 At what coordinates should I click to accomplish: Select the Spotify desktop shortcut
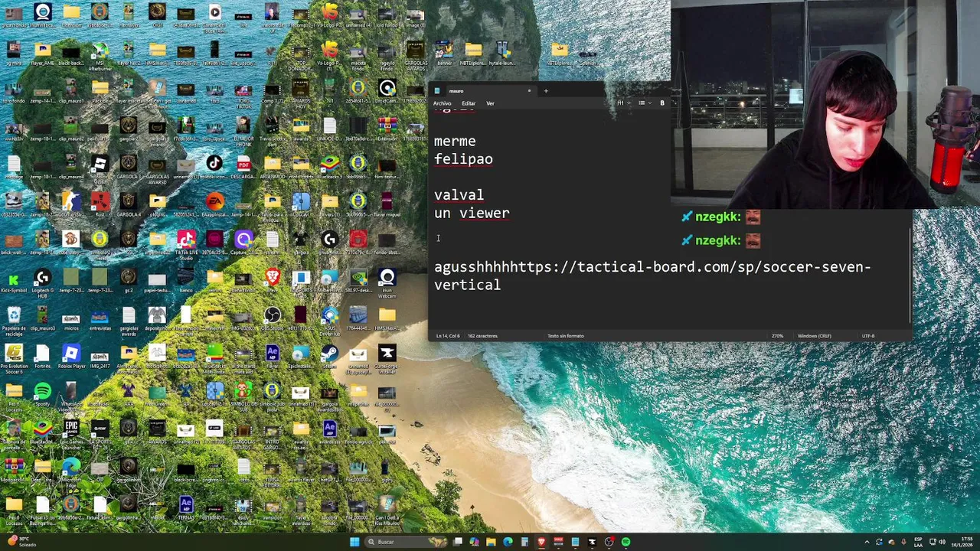[42, 395]
